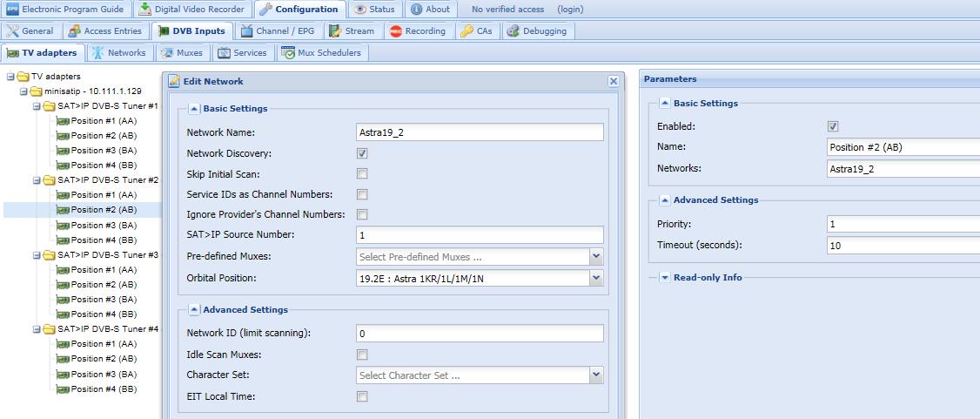
Task: Enable Skip Initial Scan checkbox
Action: pos(362,174)
